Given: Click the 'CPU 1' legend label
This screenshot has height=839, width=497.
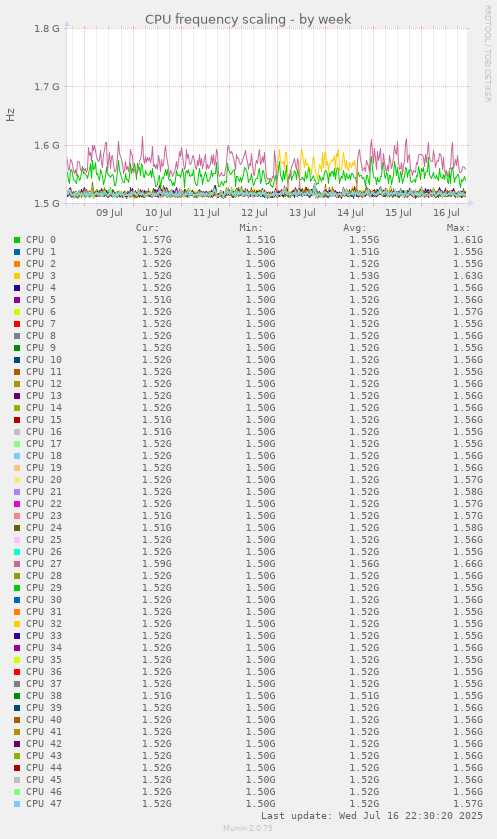Looking at the screenshot, I should pos(41,251).
